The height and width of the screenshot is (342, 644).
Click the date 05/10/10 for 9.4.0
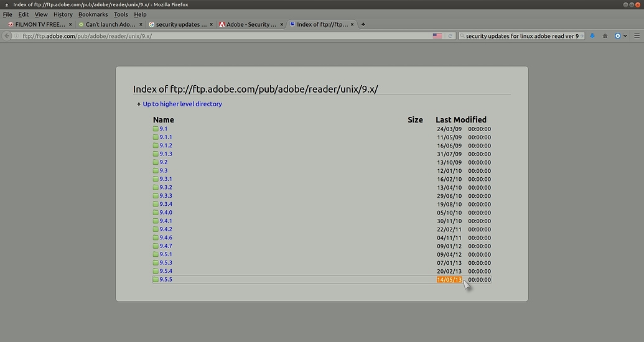coord(449,213)
